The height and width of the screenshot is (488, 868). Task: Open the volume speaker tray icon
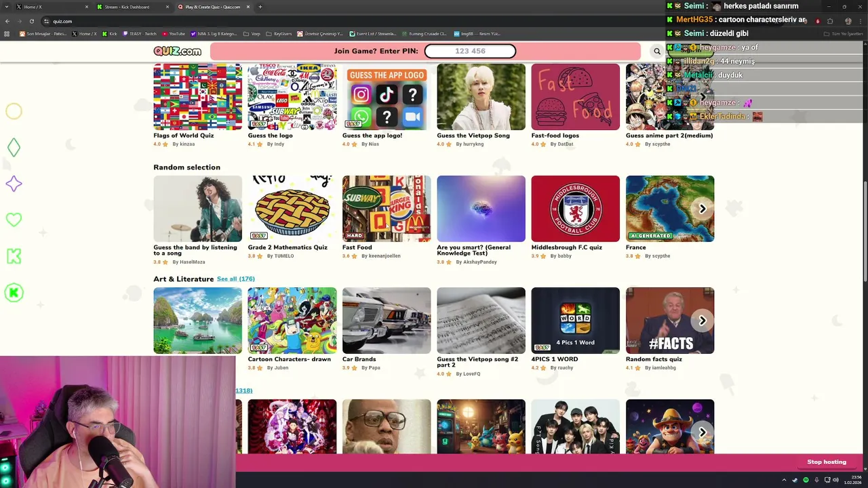coord(835,480)
